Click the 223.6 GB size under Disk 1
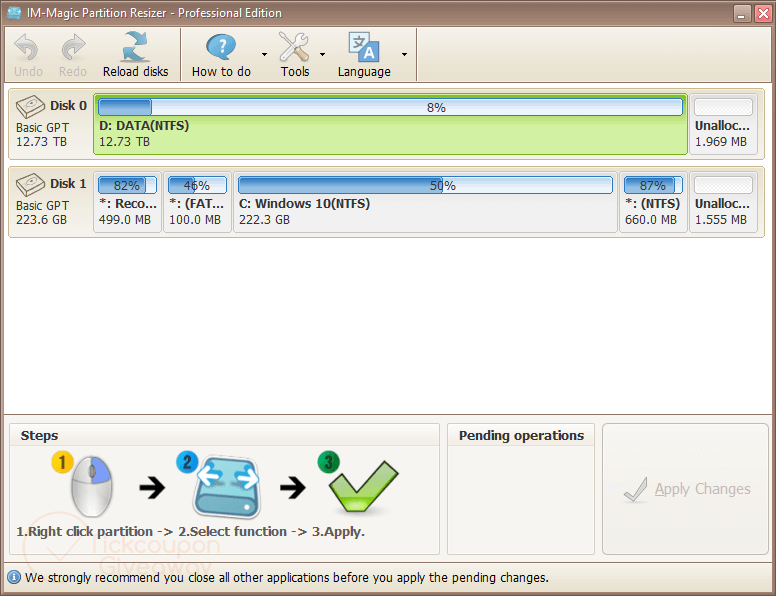This screenshot has height=596, width=776. click(41, 220)
